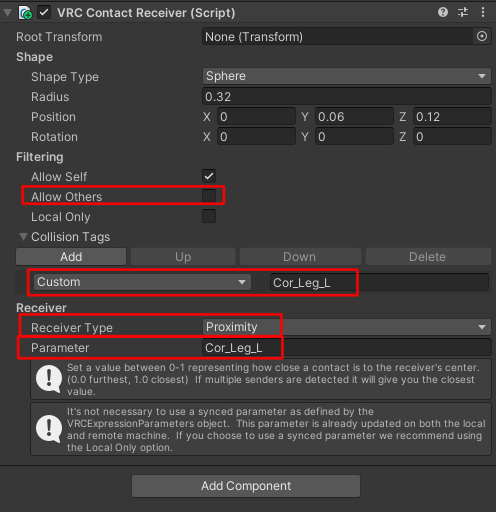Click the Delete collision tag button
Screen dimensions: 496x512
click(x=428, y=257)
